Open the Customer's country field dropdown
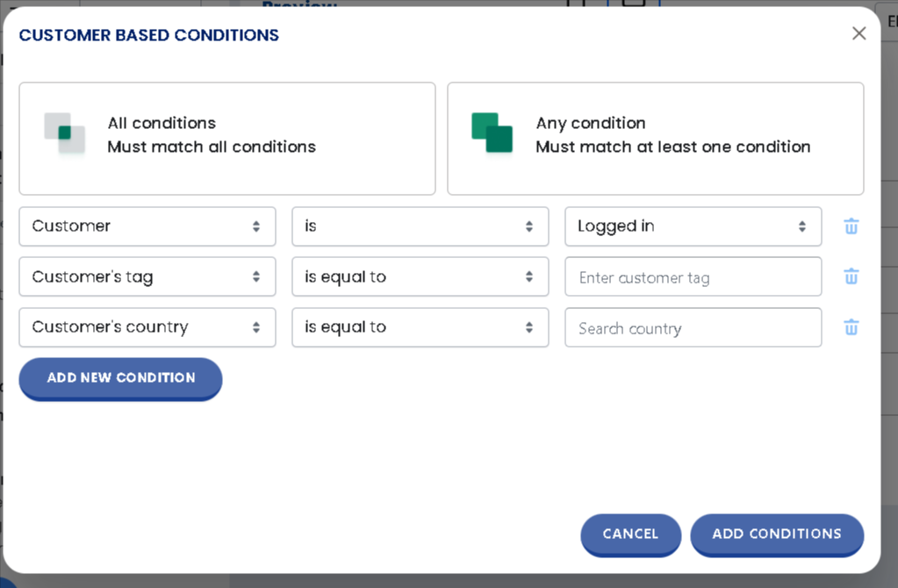 click(147, 327)
